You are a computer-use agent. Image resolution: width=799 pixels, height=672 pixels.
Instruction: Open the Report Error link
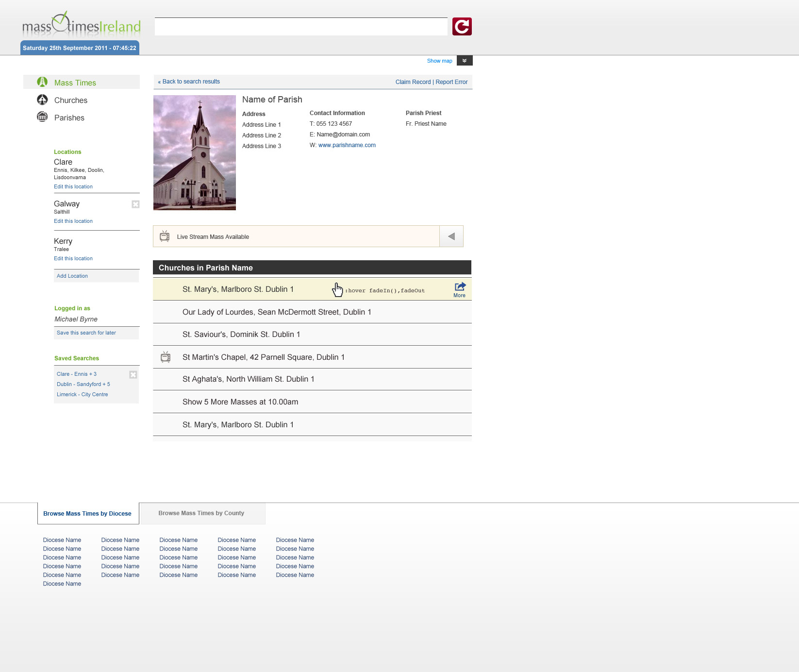tap(451, 82)
